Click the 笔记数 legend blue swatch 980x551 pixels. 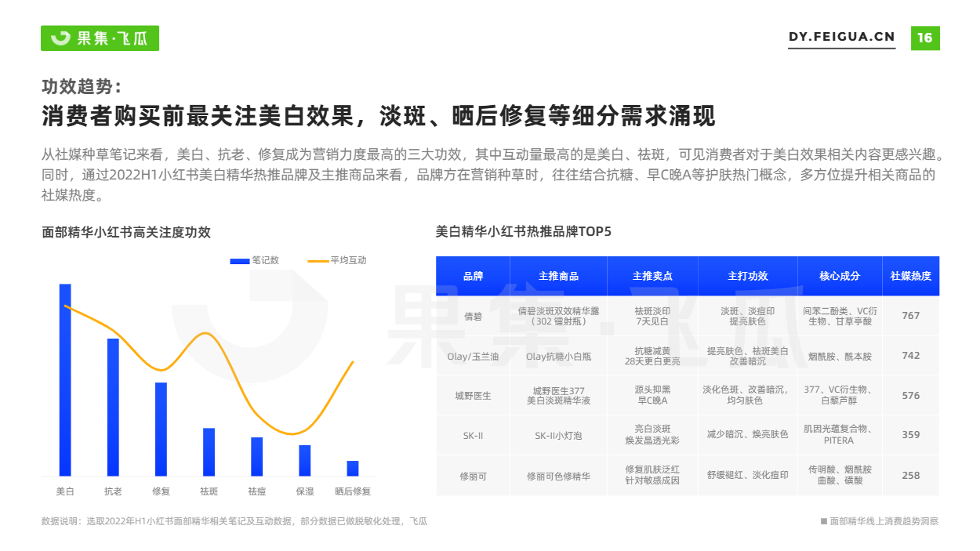239,261
